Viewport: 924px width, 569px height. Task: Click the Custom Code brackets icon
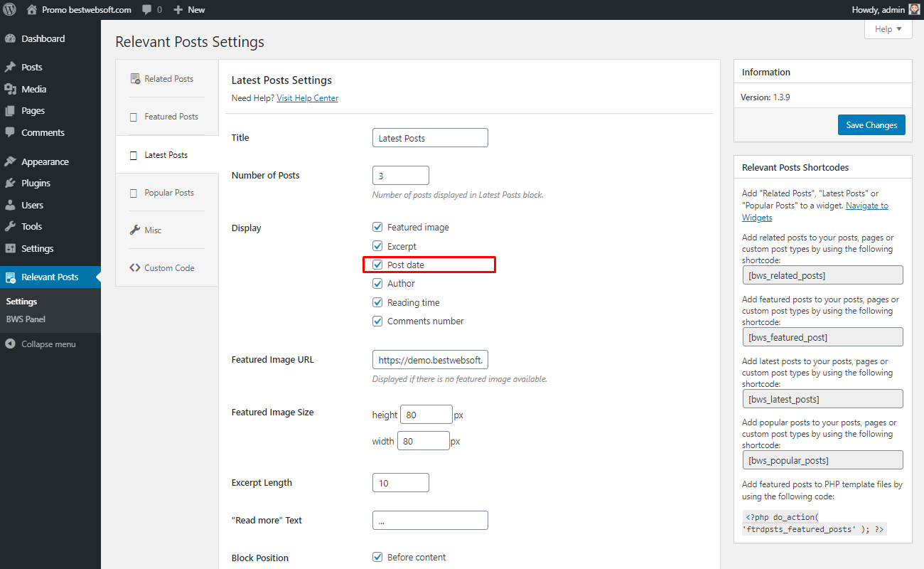tap(134, 268)
